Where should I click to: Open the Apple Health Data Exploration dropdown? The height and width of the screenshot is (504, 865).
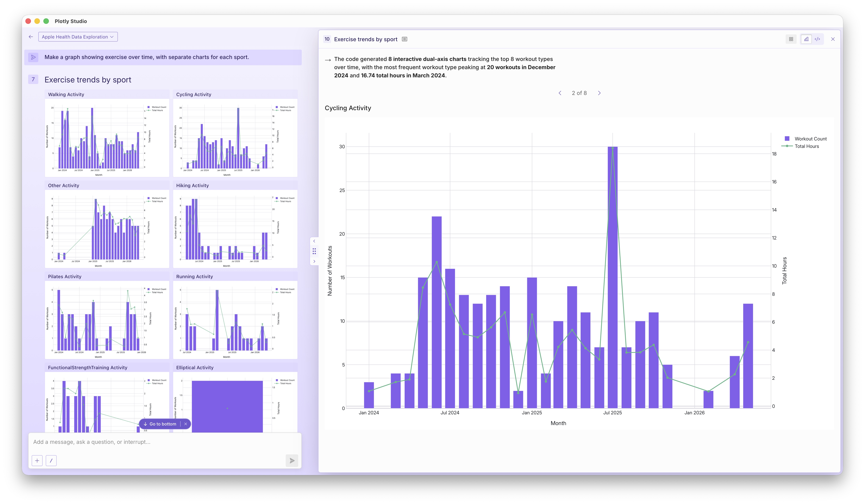[78, 37]
